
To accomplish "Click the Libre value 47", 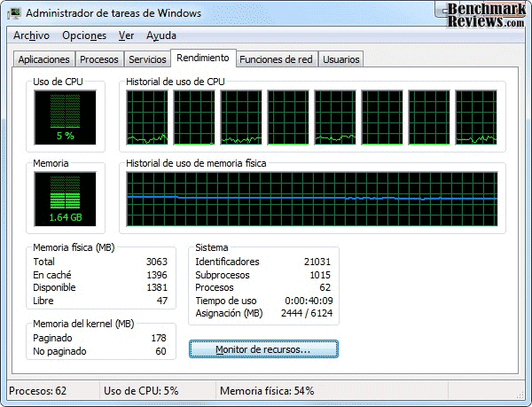I will (162, 301).
